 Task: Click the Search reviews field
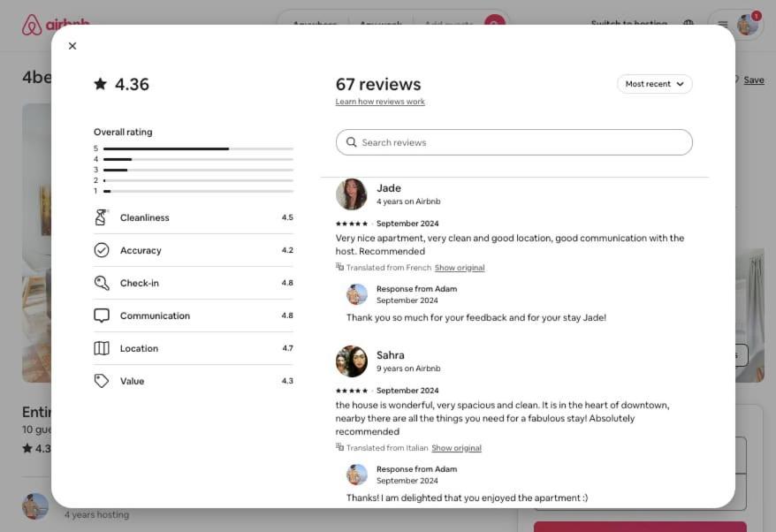pos(514,142)
